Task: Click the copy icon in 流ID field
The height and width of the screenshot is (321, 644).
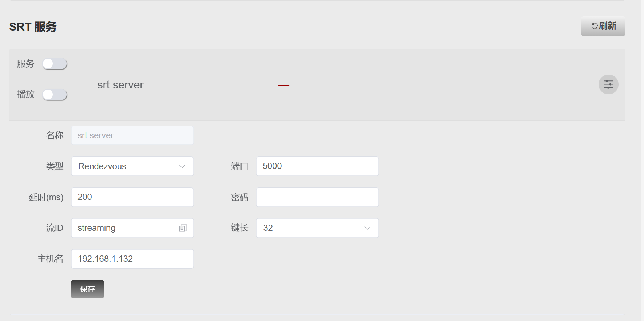Action: click(183, 228)
